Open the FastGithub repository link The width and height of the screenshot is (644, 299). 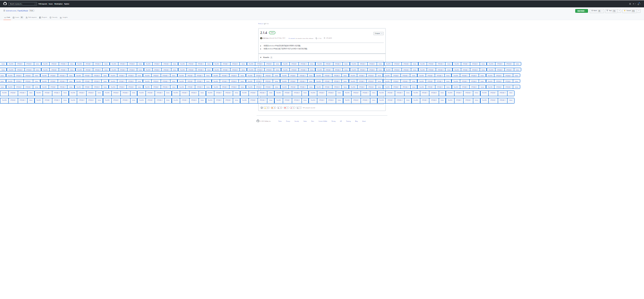[x=23, y=11]
